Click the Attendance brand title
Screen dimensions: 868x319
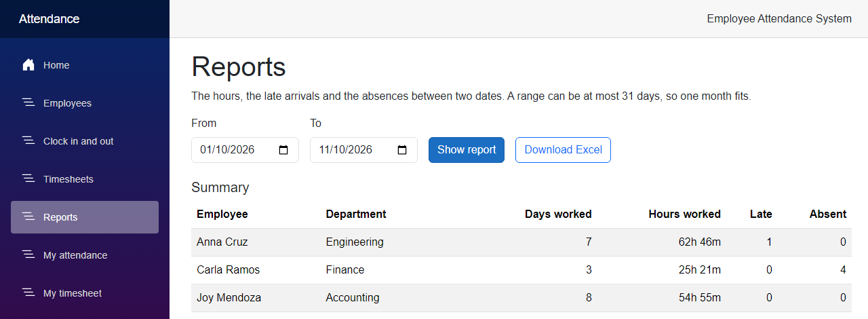[49, 19]
